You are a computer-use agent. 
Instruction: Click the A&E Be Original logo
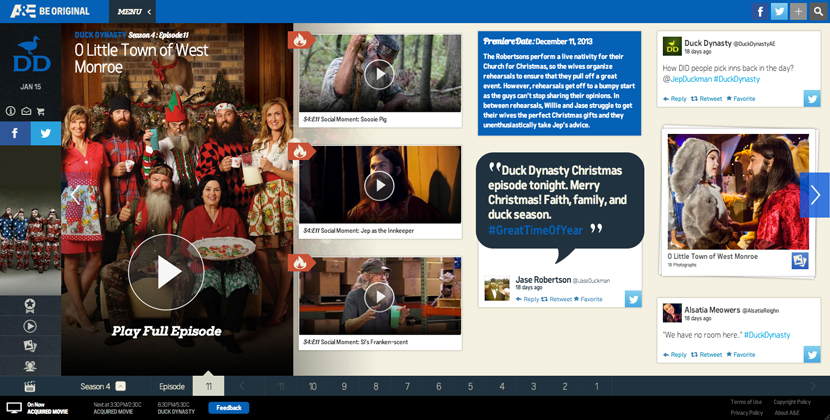click(x=50, y=11)
